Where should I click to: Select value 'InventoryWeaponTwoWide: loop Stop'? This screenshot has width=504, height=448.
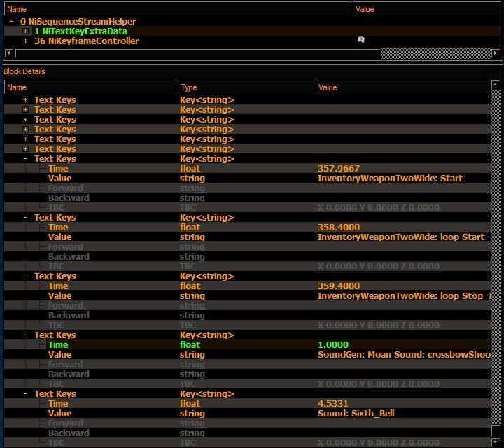[x=400, y=296]
